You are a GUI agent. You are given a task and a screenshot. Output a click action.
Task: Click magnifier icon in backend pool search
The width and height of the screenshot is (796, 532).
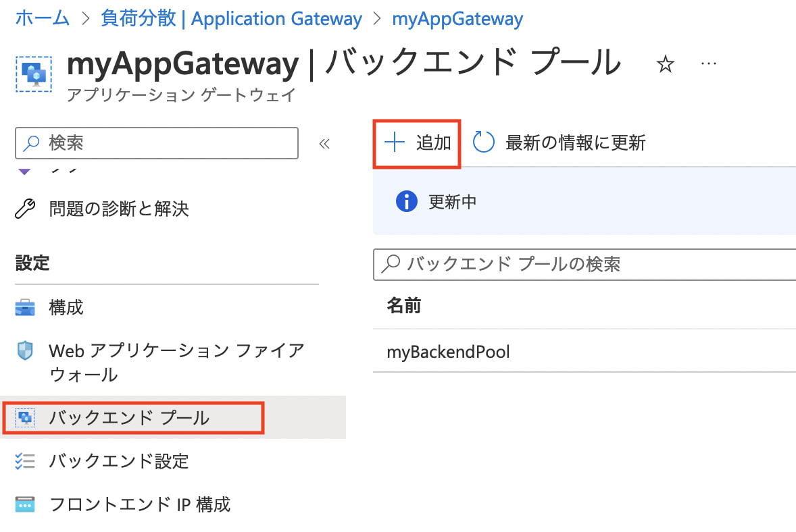click(391, 264)
